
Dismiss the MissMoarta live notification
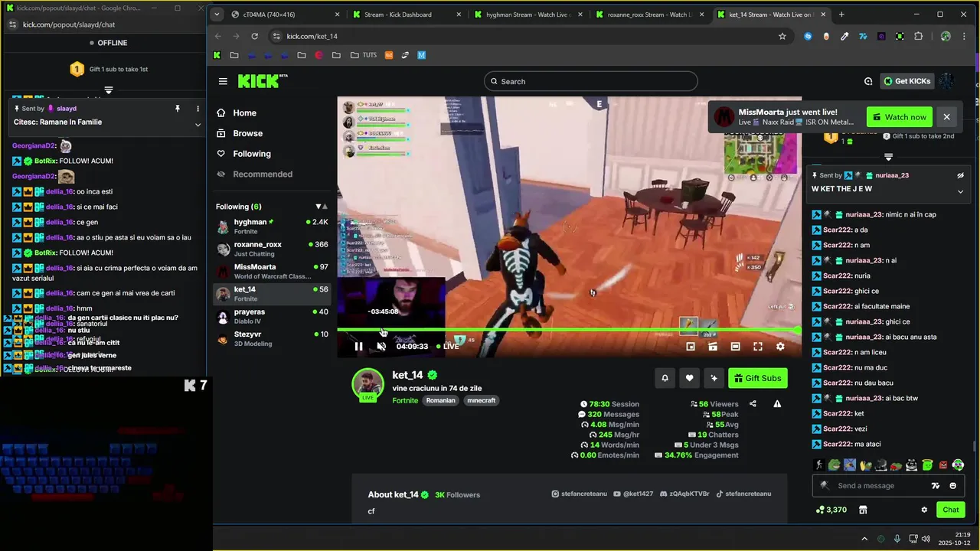click(x=946, y=117)
